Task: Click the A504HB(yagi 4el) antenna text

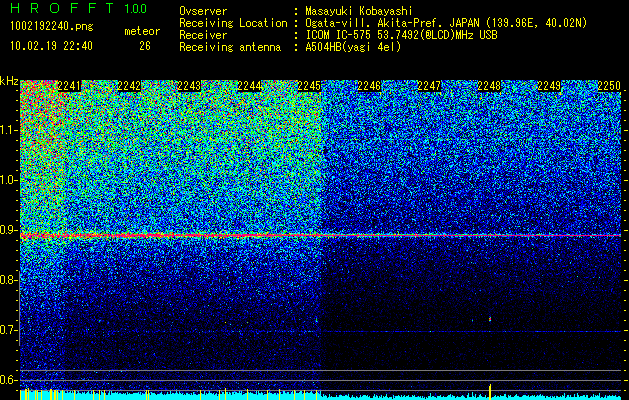Action: (x=353, y=47)
